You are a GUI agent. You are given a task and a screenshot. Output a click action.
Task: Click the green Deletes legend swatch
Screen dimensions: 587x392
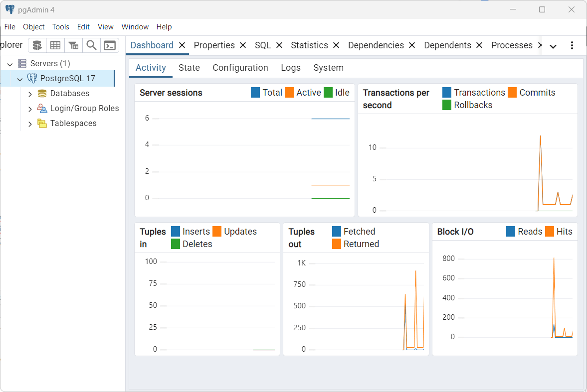click(175, 244)
